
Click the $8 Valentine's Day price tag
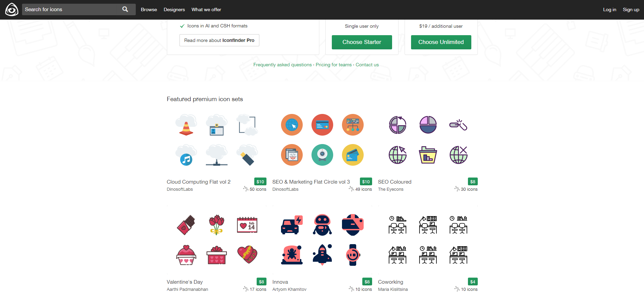coord(261,282)
